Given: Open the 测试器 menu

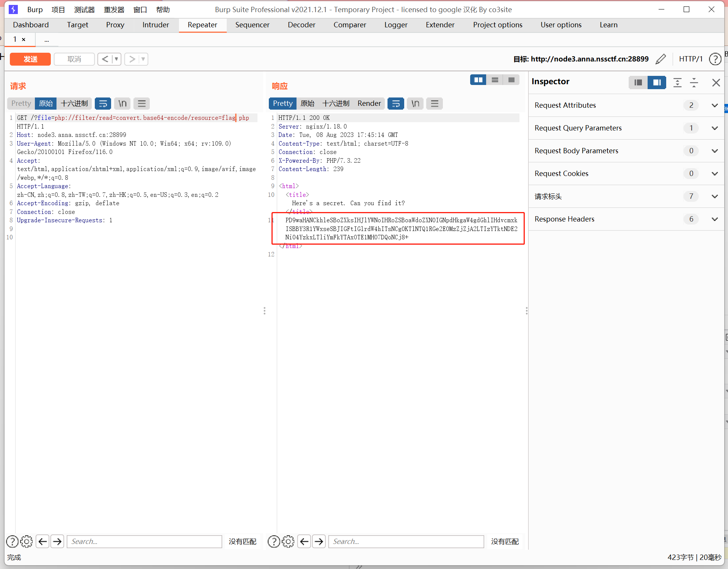Looking at the screenshot, I should (84, 10).
